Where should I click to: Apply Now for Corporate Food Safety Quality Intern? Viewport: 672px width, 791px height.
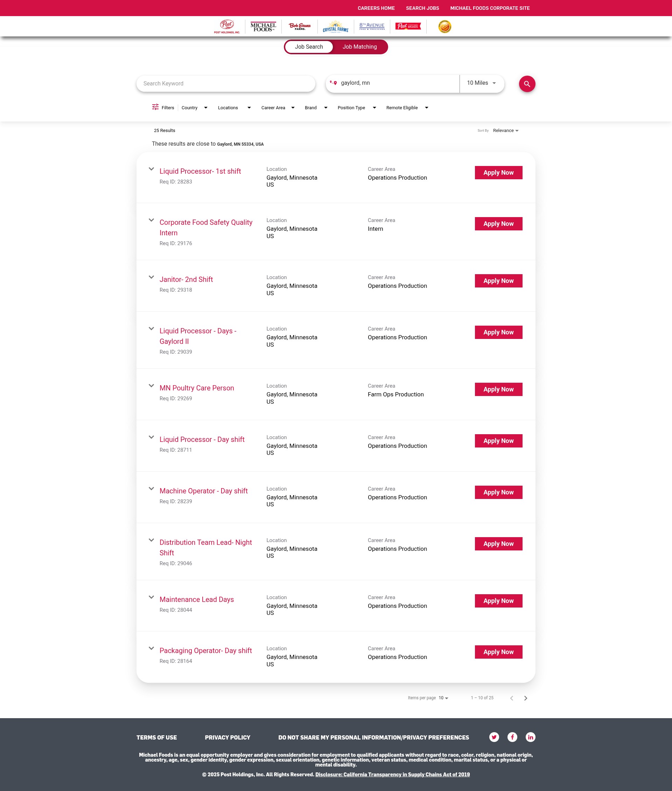(x=498, y=224)
